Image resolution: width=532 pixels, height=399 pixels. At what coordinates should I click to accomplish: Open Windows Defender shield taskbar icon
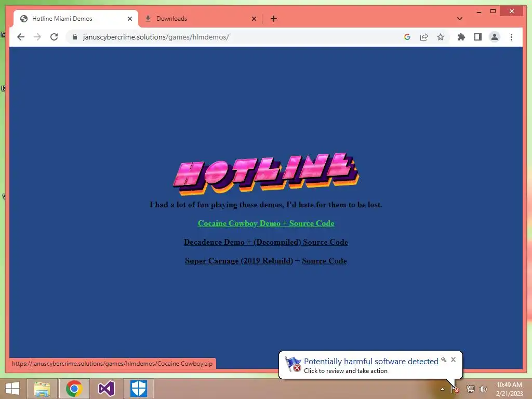(x=138, y=389)
